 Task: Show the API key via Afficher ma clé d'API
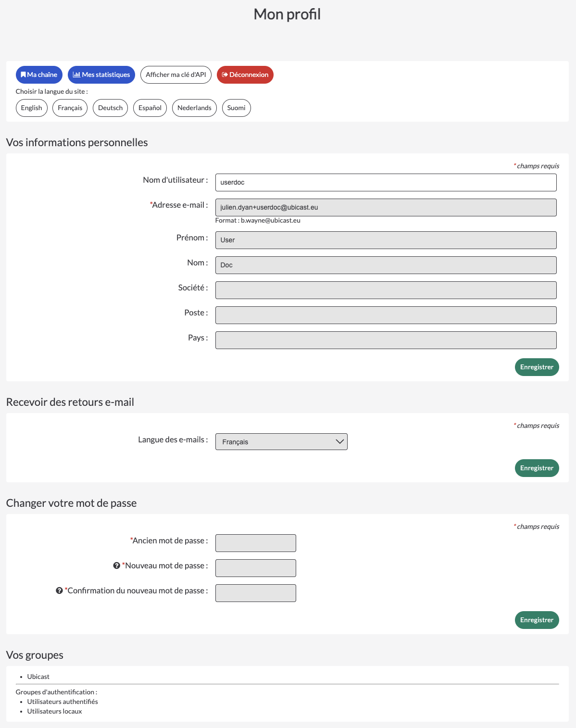coord(176,75)
